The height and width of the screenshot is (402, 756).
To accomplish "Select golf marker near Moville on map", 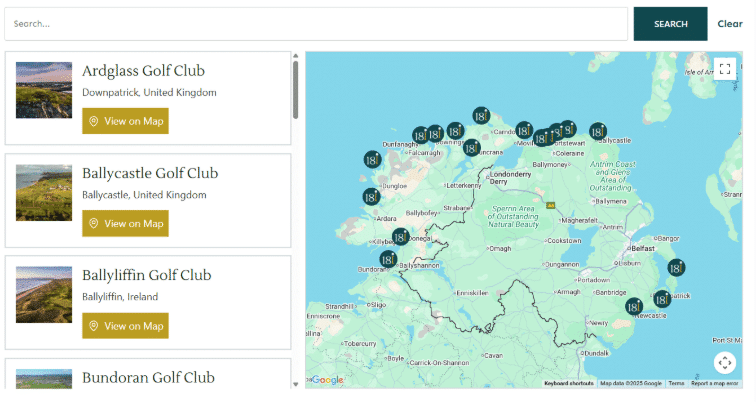I will 524,131.
